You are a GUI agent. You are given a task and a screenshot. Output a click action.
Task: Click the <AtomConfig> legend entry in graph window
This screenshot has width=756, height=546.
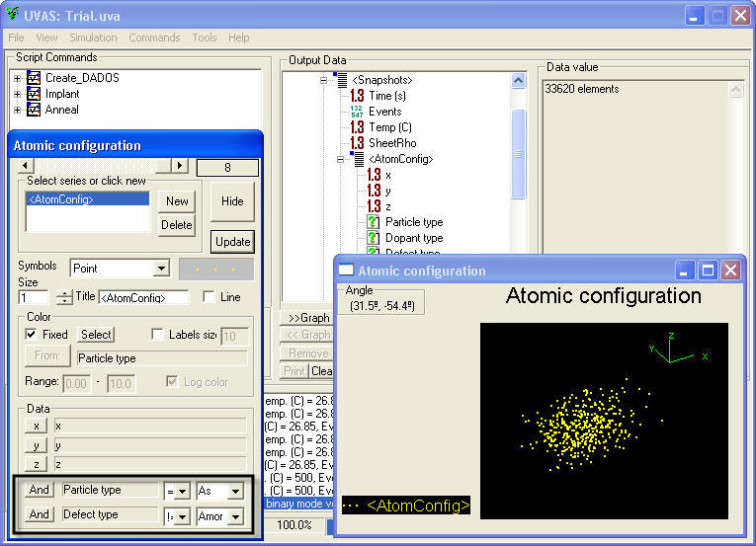tap(406, 506)
